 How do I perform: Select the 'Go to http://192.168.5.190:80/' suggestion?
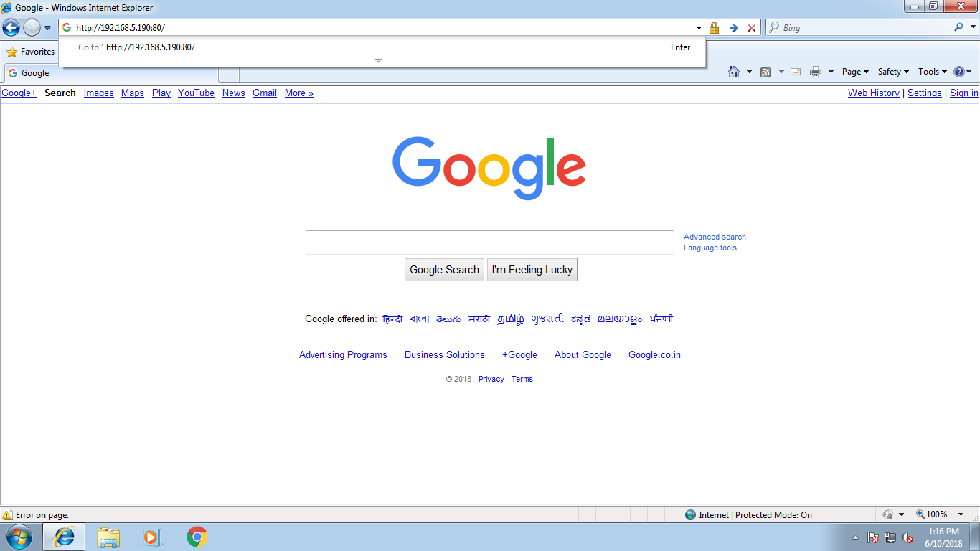[382, 47]
